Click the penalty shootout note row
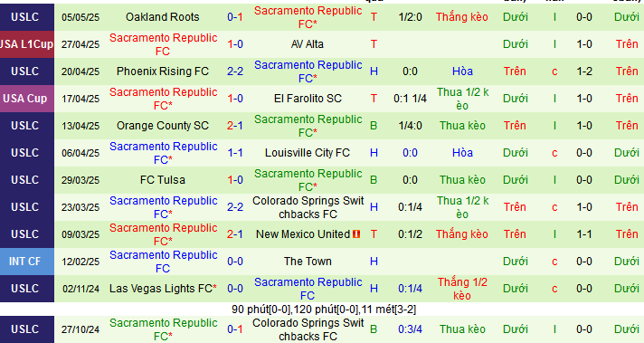The height and width of the screenshot is (343, 644). pos(324,310)
